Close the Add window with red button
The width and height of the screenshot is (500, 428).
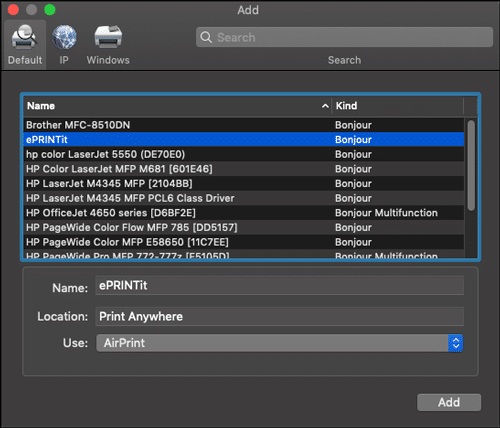click(x=13, y=10)
